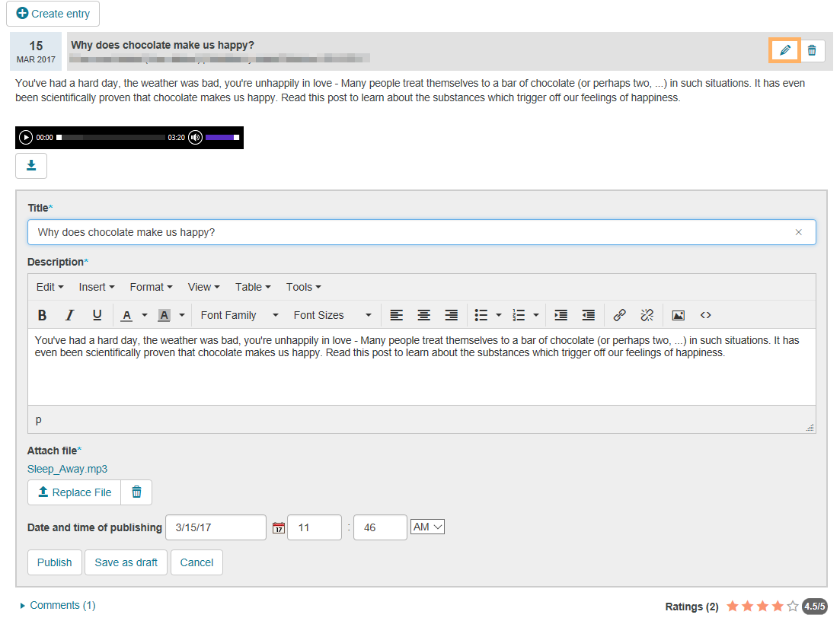
Task: Open the Table menu
Action: coord(253,287)
